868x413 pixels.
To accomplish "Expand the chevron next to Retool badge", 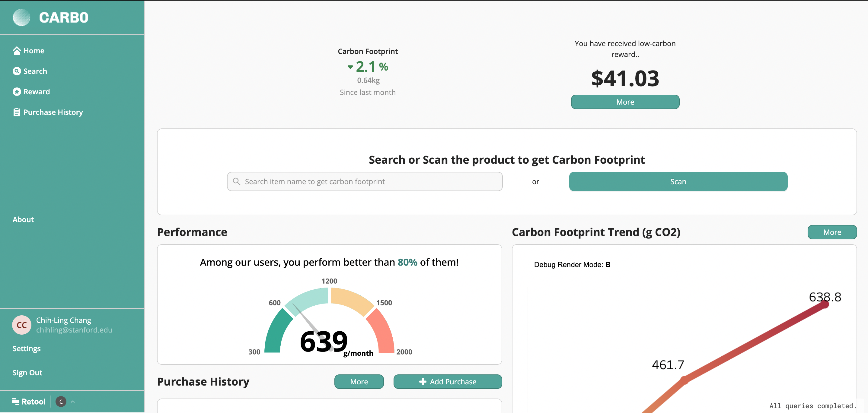I will [73, 401].
